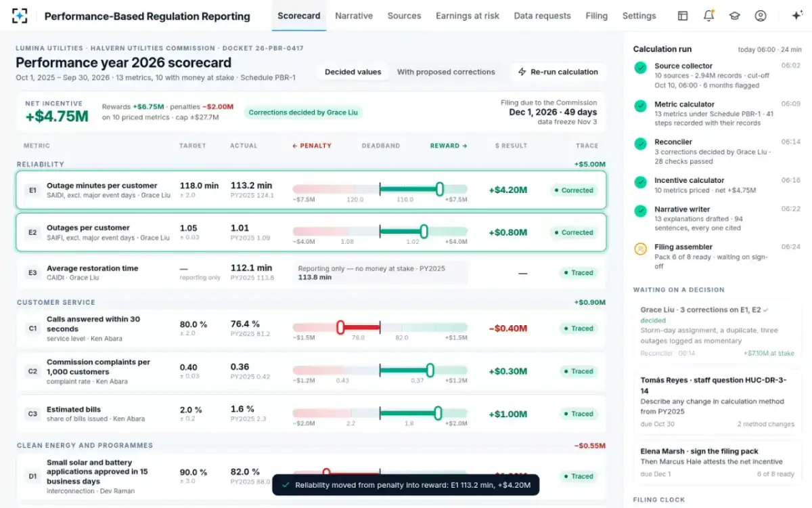Click Traced chip on Small solar row
Image resolution: width=812 pixels, height=508 pixels.
(579, 476)
